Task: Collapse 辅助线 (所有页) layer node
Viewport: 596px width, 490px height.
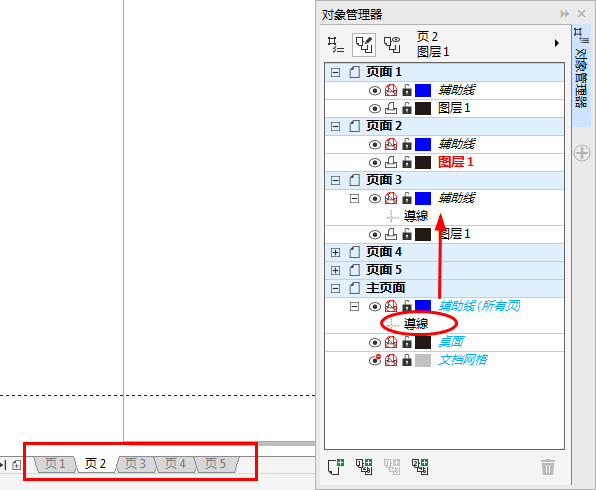Action: (354, 306)
